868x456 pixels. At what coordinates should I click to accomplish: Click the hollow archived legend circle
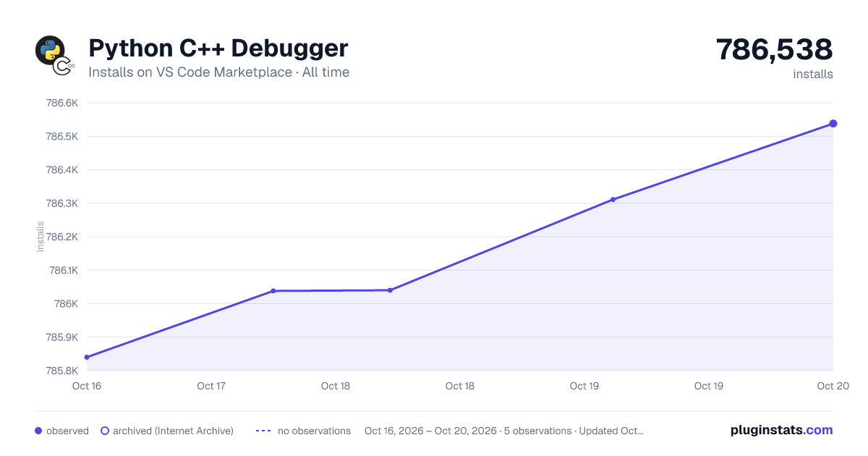pos(104,431)
